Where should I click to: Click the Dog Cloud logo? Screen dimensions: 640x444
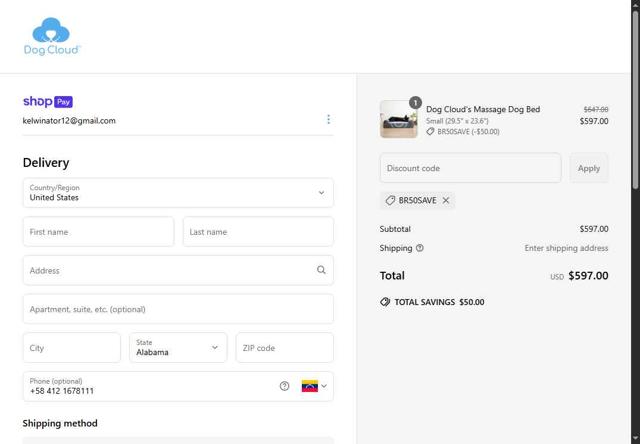coord(52,36)
